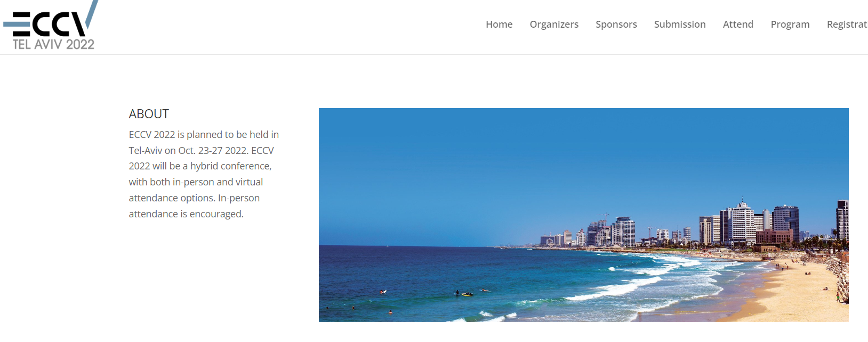Click the tall white skyscraper in photo
The image size is (868, 342).
(742, 222)
